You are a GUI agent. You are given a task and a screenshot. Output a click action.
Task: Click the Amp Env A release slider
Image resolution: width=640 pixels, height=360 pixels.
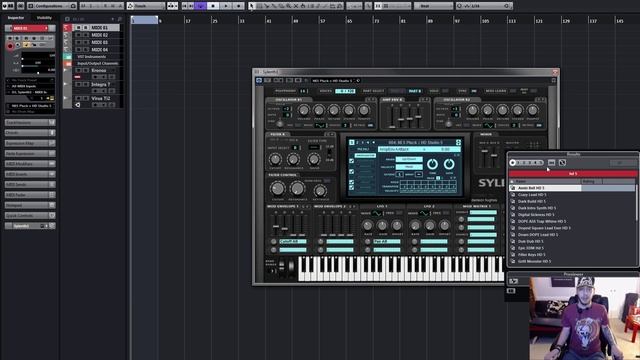tap(418, 117)
